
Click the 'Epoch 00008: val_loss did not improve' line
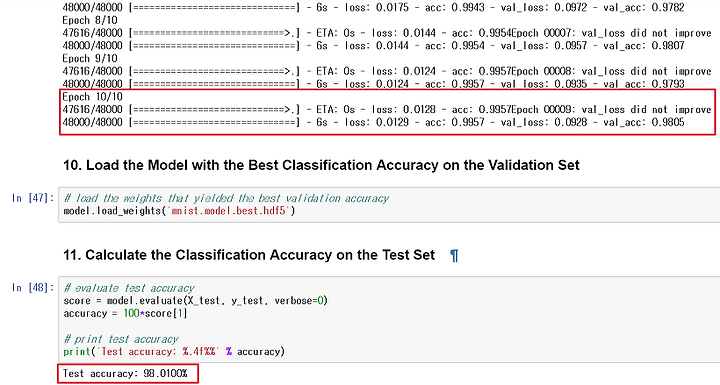pos(387,71)
